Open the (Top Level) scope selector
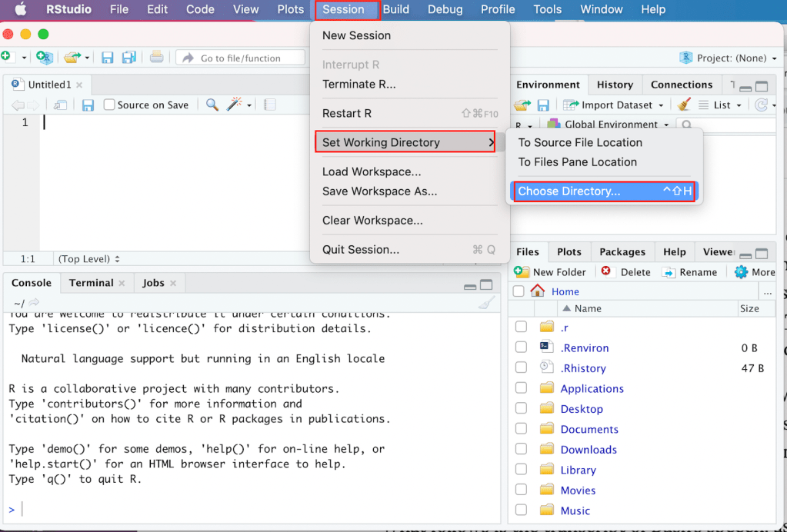 (x=89, y=259)
